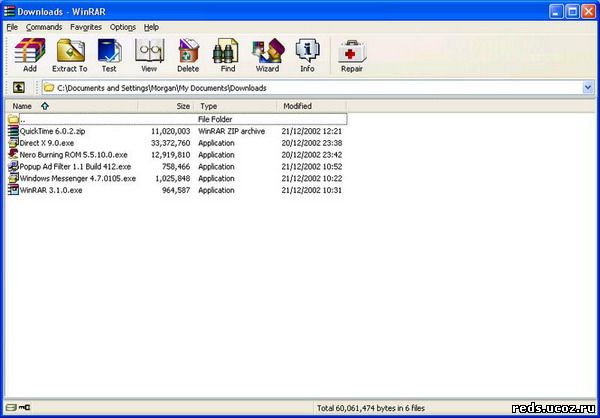Click the 'WinRAR ZIP archive' type cell
Viewport: 600px width, 418px height.
coord(232,131)
